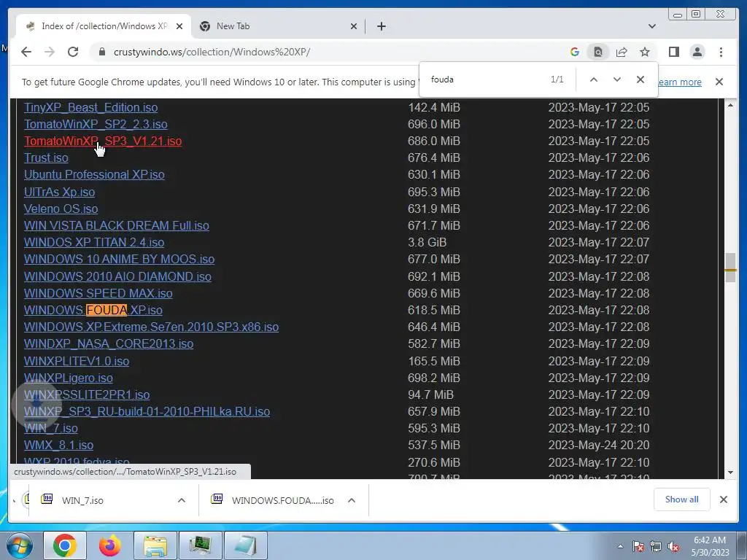
Task: Open the WINXPLigero.iso link
Action: coord(69,378)
